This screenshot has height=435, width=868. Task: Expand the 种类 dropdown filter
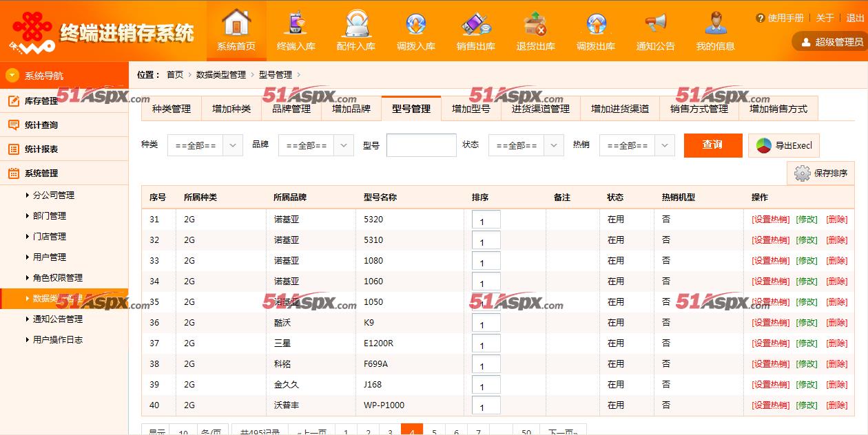point(205,145)
